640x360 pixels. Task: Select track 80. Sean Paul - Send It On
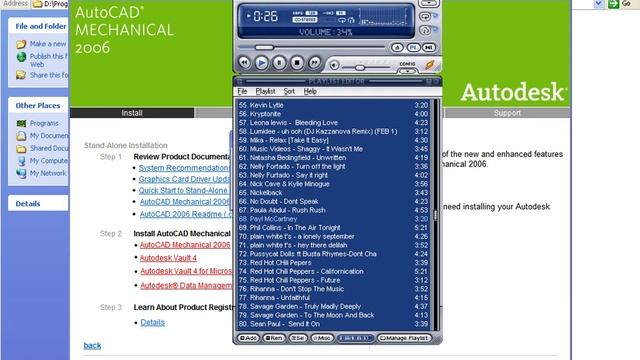(x=333, y=324)
